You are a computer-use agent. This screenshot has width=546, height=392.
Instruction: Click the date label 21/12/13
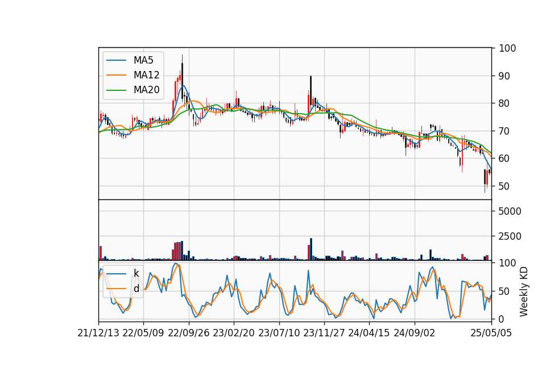[98, 333]
